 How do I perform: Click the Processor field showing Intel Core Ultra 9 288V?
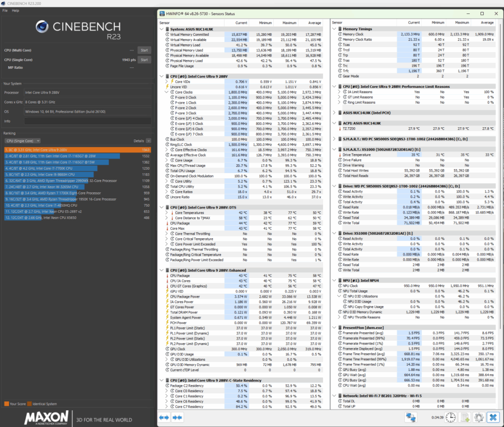point(87,92)
